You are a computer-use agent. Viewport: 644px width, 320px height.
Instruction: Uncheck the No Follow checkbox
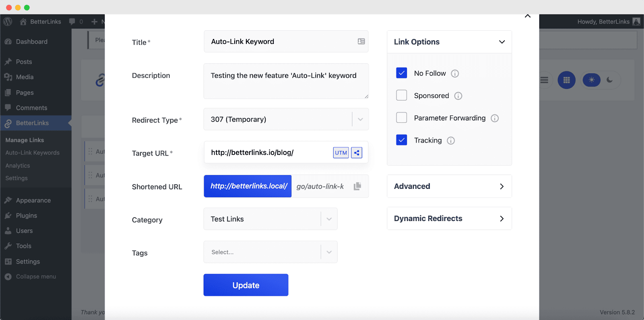(402, 73)
